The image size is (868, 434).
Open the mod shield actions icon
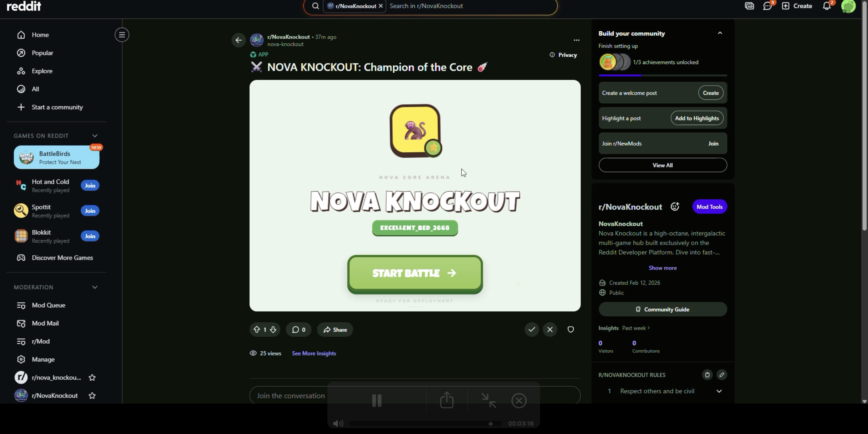pos(570,329)
